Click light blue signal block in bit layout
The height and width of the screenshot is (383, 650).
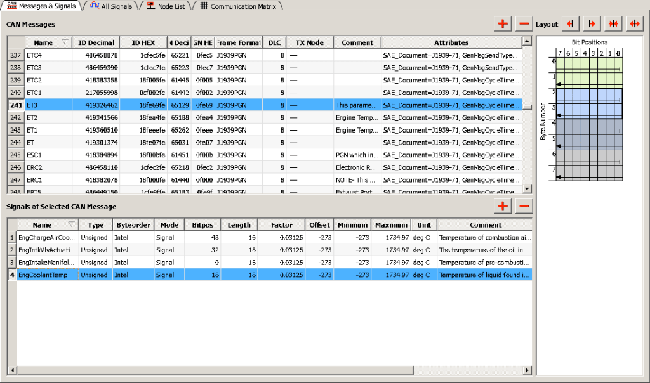[589, 103]
